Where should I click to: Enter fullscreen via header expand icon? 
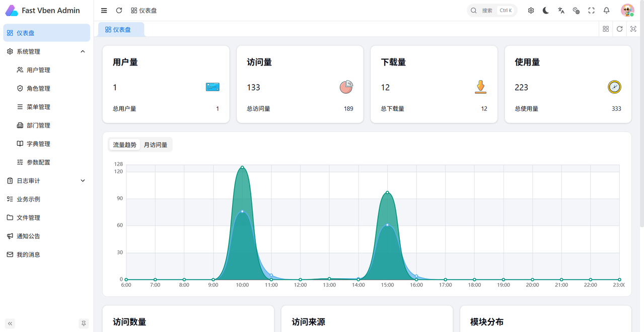pyautogui.click(x=591, y=10)
